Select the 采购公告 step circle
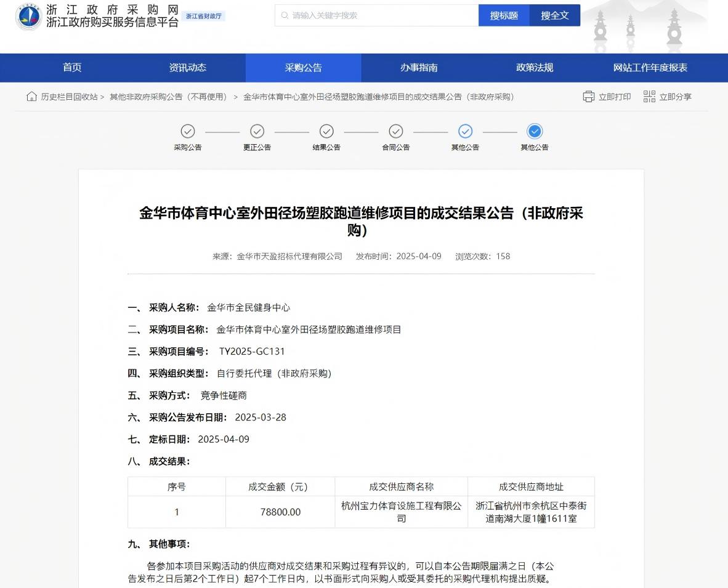Screen dimensions: 728x588 (188, 131)
